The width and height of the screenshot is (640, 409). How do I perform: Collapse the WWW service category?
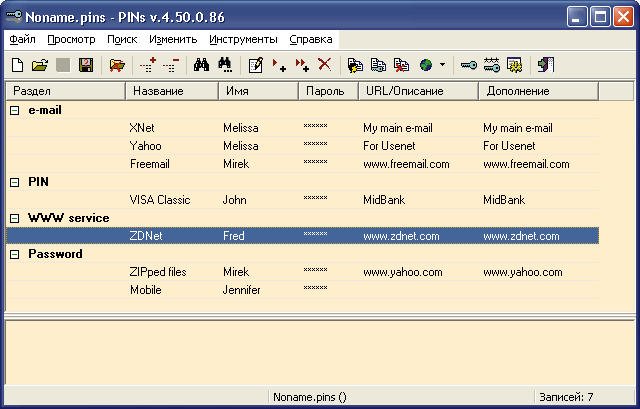point(14,218)
